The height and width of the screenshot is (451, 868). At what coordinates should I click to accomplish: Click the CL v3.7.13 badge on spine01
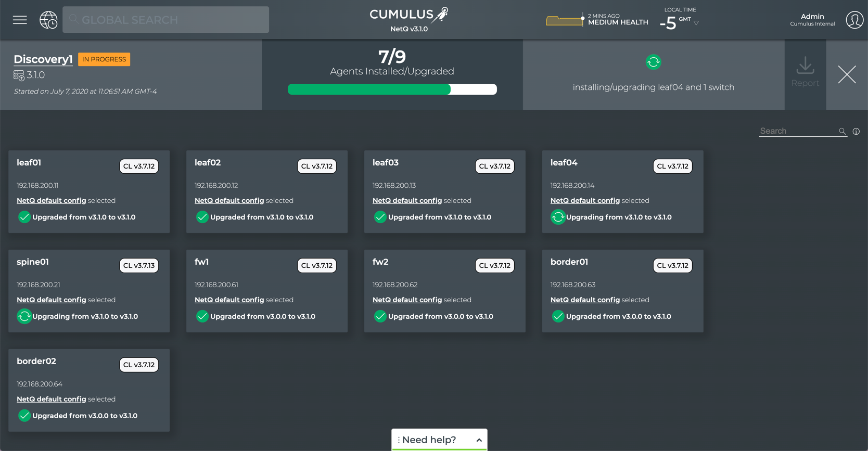(139, 266)
